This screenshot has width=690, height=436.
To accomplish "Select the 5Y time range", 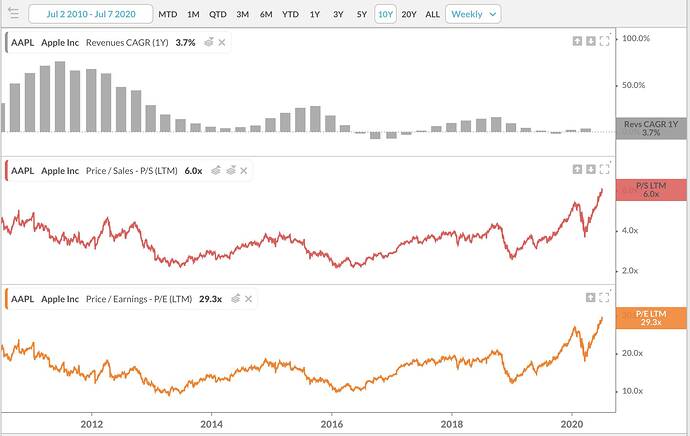I will [x=362, y=14].
